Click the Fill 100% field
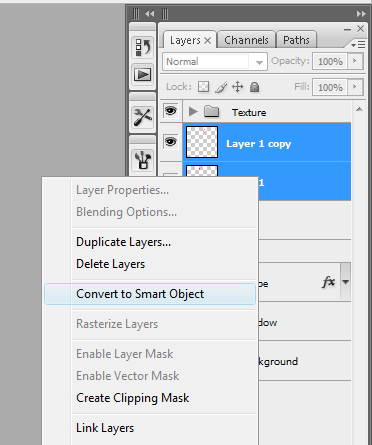Viewport: 372px width, 445px height. [330, 87]
